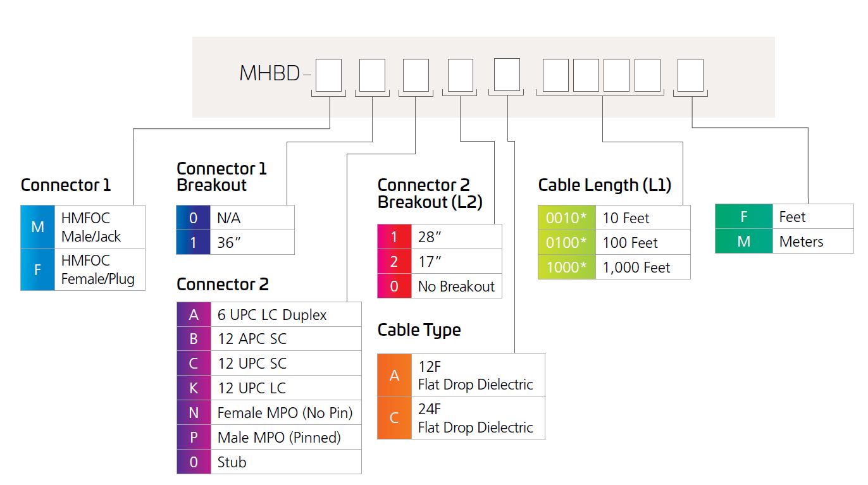This screenshot has width=868, height=485.
Task: Click the orange A 12F cable type swatch
Action: click(394, 376)
